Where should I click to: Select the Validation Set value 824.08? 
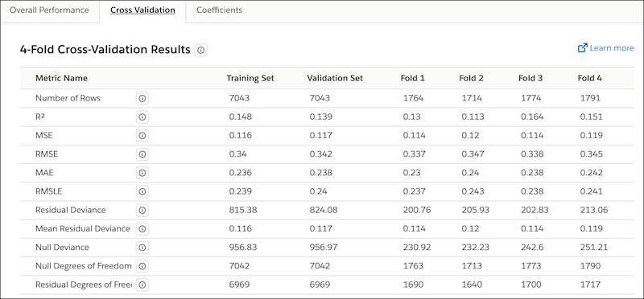click(x=324, y=210)
